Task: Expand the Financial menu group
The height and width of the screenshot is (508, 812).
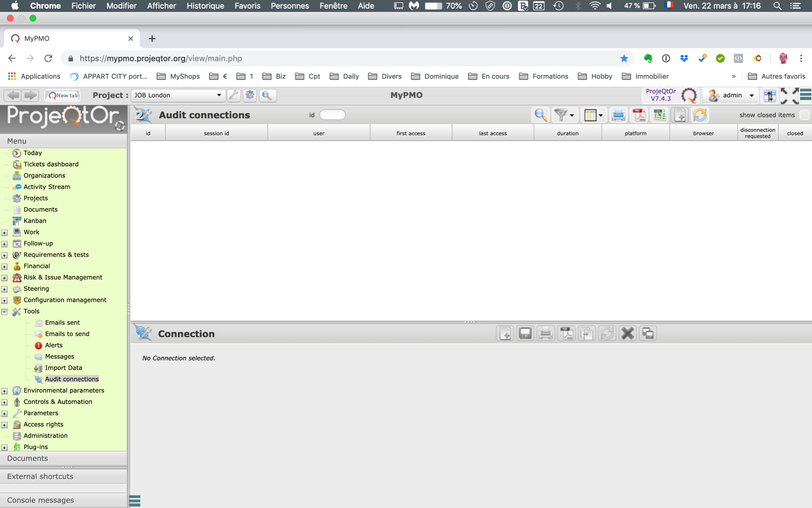Action: pyautogui.click(x=4, y=266)
